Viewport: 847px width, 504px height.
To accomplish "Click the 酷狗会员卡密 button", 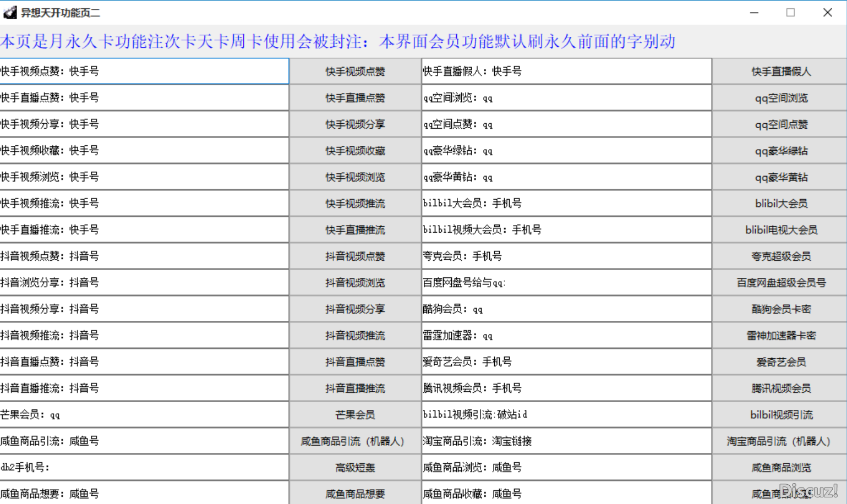I will coord(780,309).
